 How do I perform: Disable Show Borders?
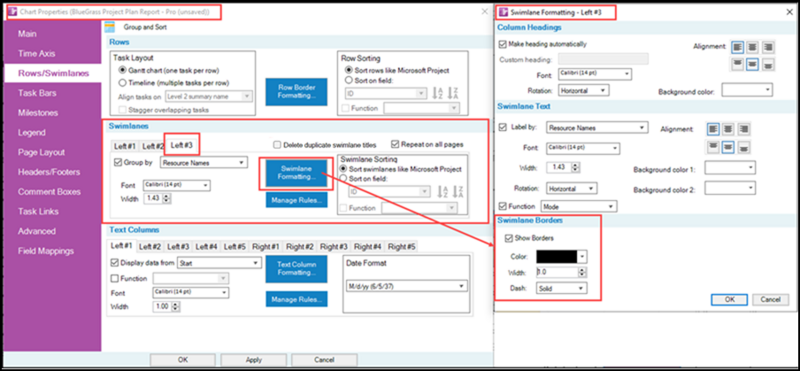(x=509, y=238)
